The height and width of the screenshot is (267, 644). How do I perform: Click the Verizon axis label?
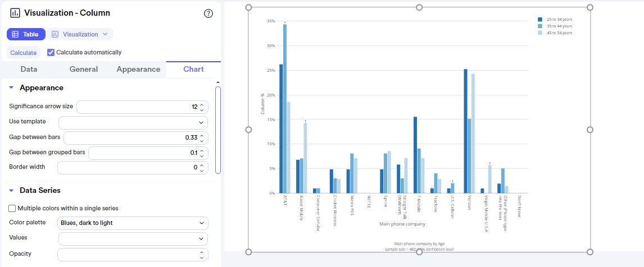[x=469, y=202]
